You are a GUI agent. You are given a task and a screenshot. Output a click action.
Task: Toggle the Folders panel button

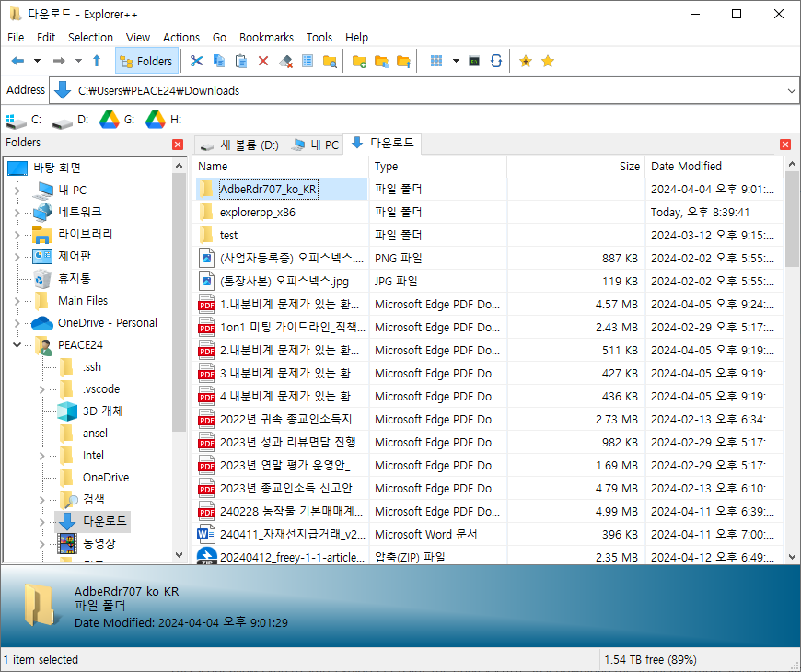click(145, 60)
